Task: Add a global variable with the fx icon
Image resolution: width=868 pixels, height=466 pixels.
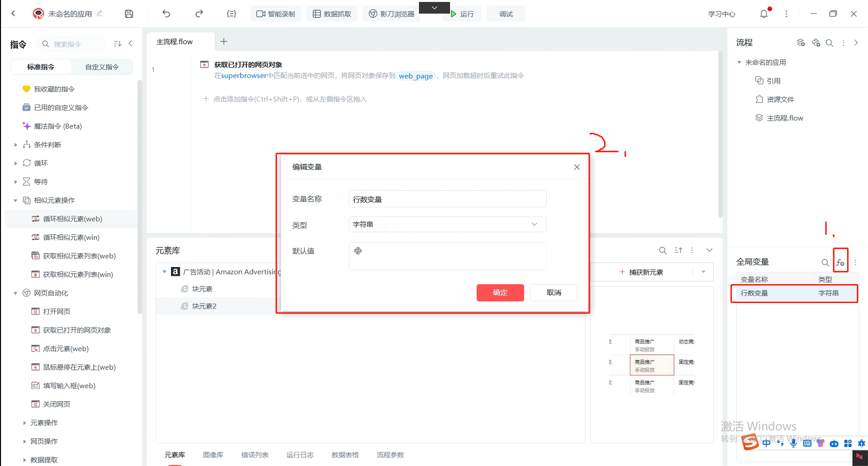Action: (840, 263)
